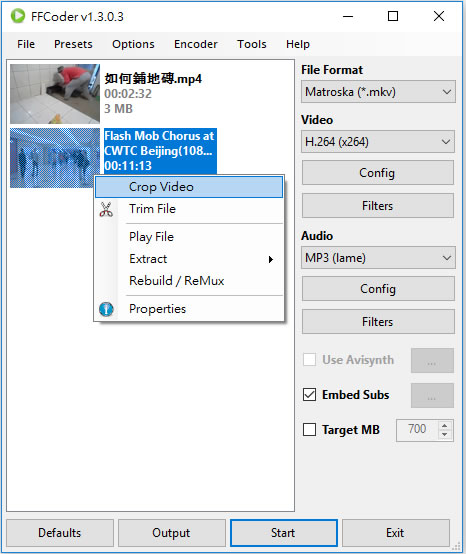This screenshot has width=466, height=554.
Task: Select the 如何鋪地磚.mp4 thumbnail
Action: click(55, 94)
